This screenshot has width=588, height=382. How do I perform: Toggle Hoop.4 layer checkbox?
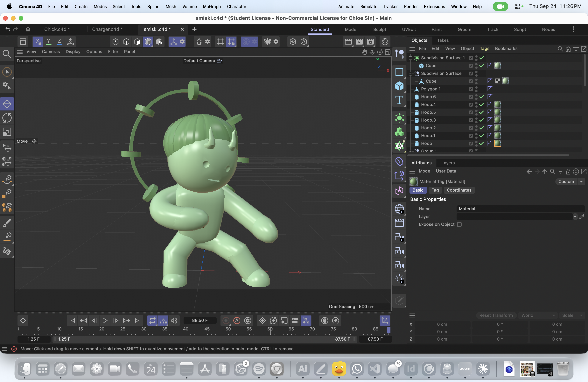tap(471, 104)
